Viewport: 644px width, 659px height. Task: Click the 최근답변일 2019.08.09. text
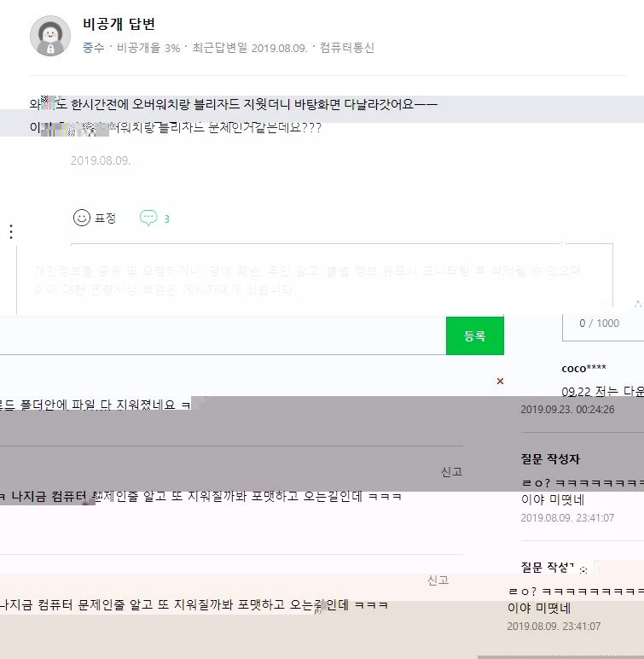click(250, 48)
